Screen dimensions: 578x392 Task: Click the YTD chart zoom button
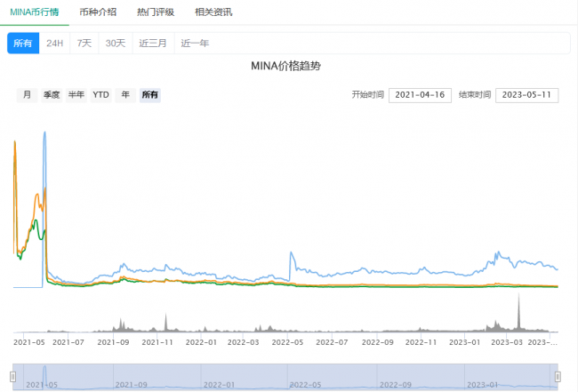[101, 95]
